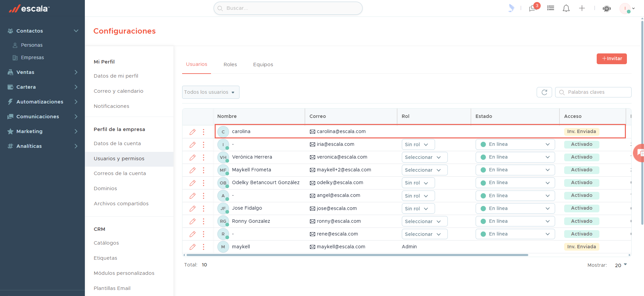
Task: Open more options for iria@escala.com row
Action: coord(203,144)
